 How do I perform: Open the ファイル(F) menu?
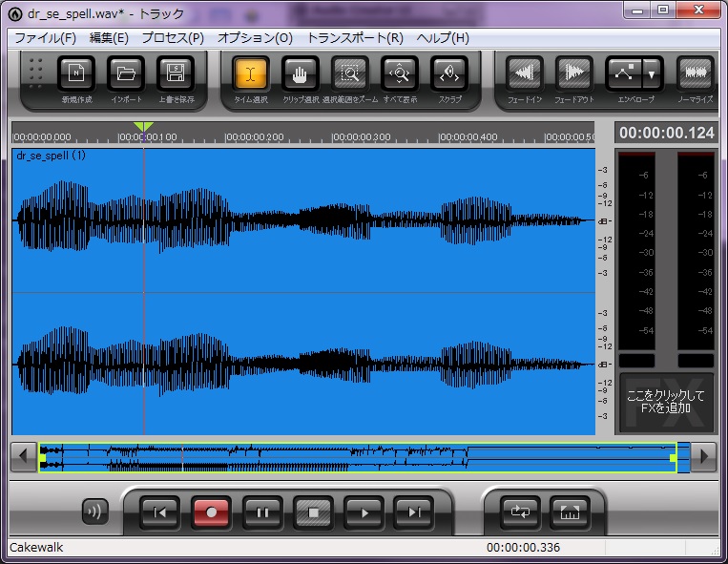click(x=46, y=38)
